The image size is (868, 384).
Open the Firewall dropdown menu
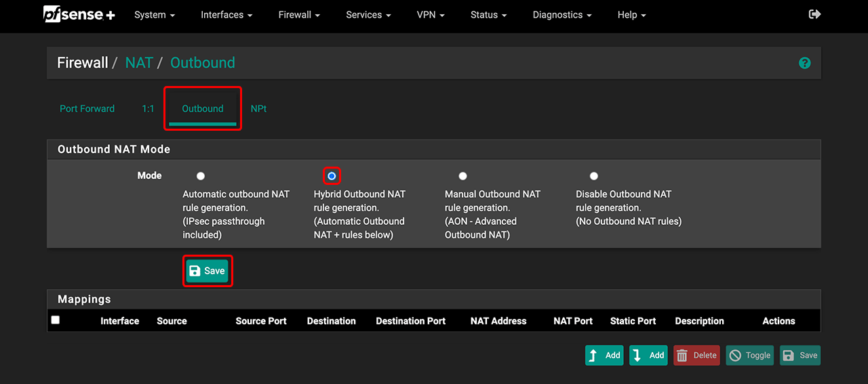[299, 15]
